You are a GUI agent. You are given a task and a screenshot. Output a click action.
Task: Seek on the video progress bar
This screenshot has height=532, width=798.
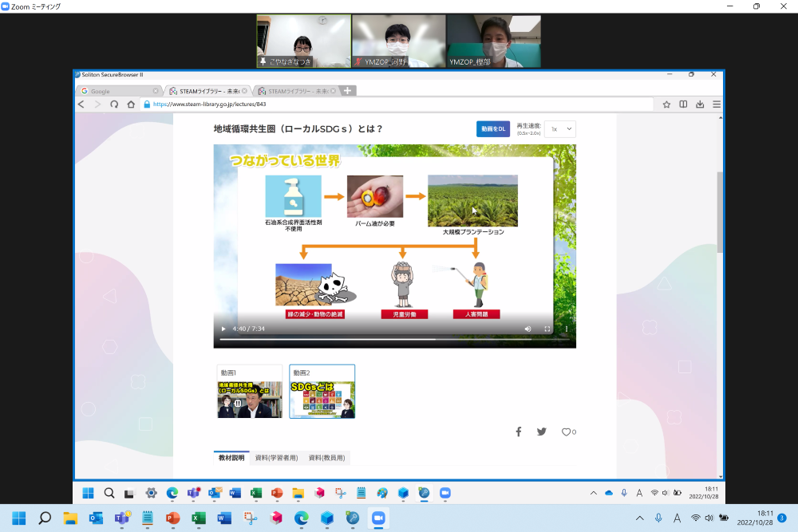(395, 339)
